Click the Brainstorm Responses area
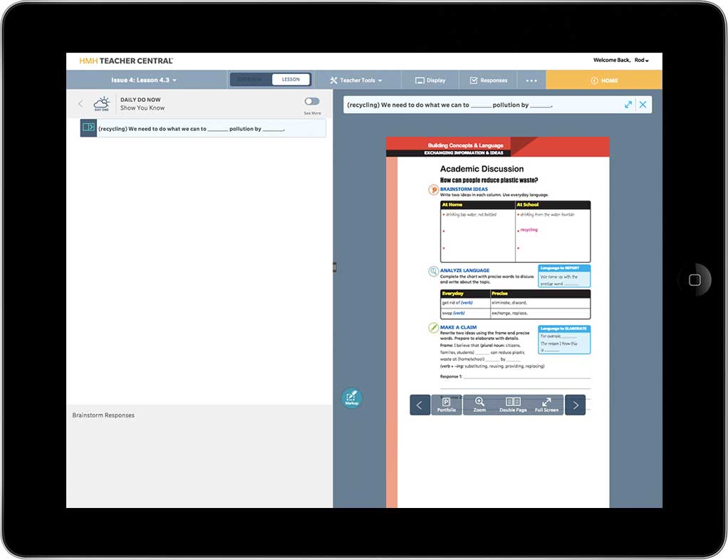Image resolution: width=728 pixels, height=560 pixels. tap(199, 456)
